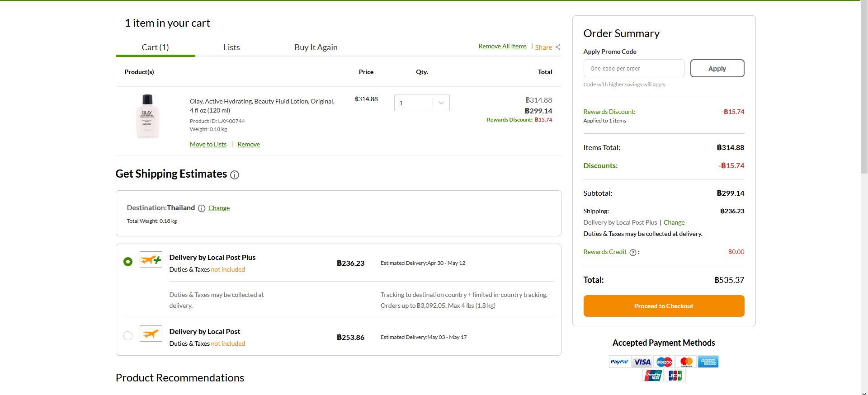Switch to the Lists tab
The image size is (868, 395).
pyautogui.click(x=231, y=47)
